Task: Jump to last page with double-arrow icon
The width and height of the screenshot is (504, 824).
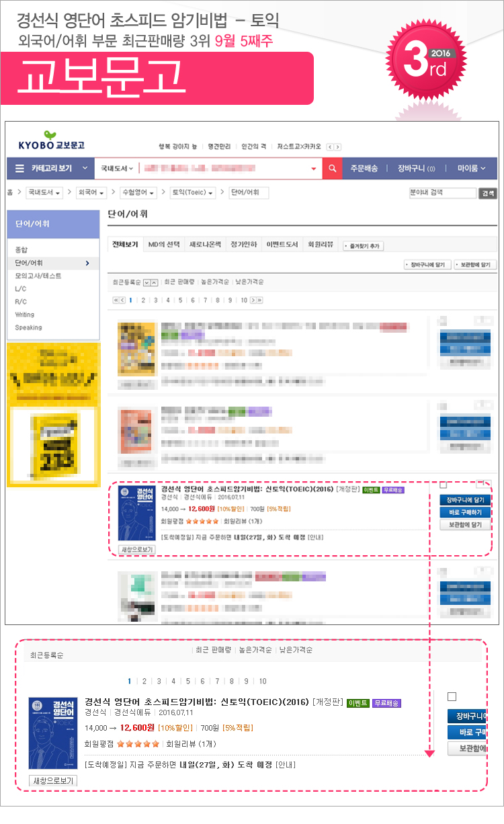Action: tap(259, 300)
